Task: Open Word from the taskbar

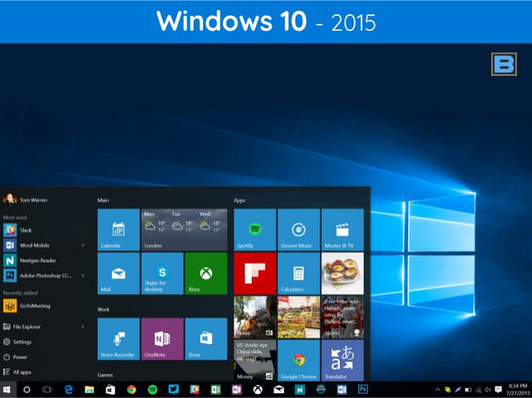Action: [x=342, y=390]
